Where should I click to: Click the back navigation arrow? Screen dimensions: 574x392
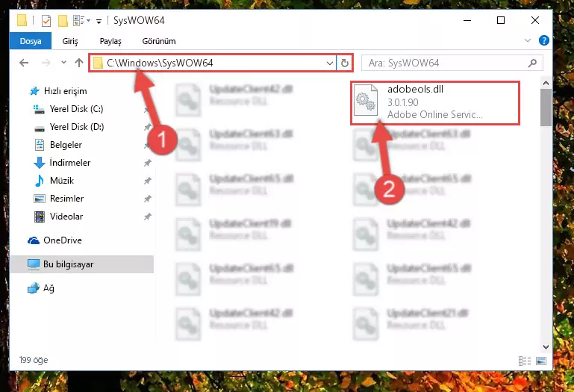point(24,63)
